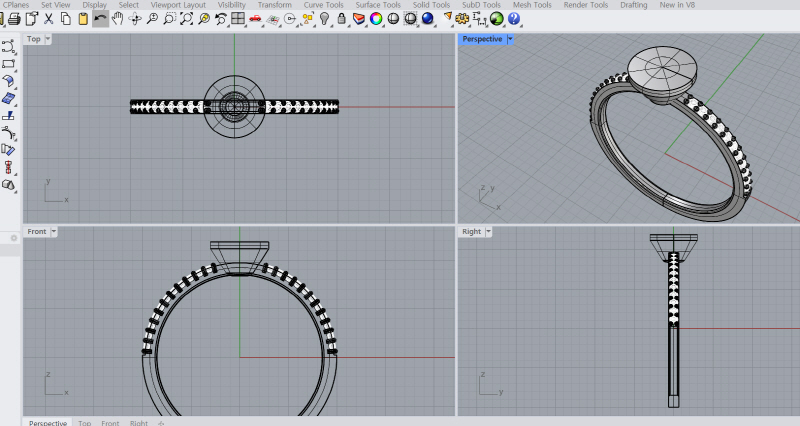Open the Viewport Layout toolbar tab
The width and height of the screenshot is (800, 426).
click(x=178, y=5)
